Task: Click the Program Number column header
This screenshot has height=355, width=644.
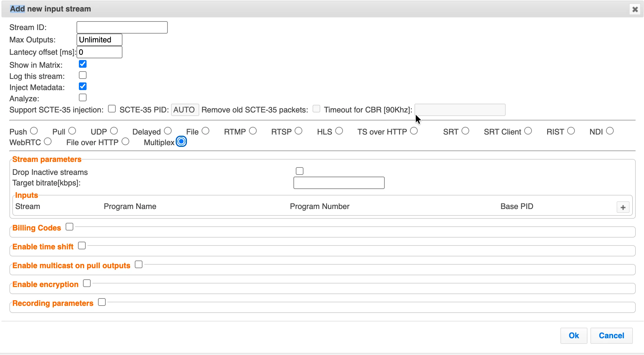Action: (x=320, y=206)
